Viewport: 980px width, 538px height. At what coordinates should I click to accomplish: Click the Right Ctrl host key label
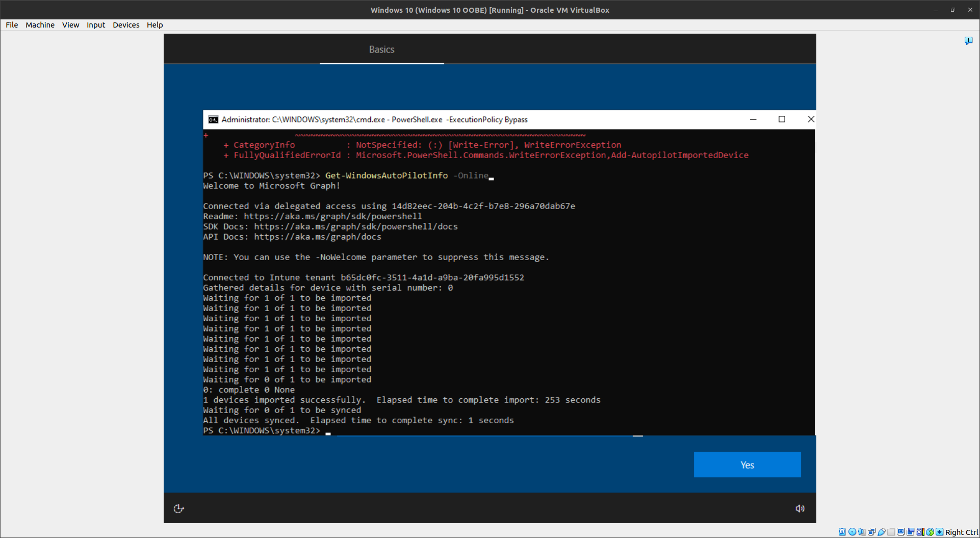click(961, 532)
